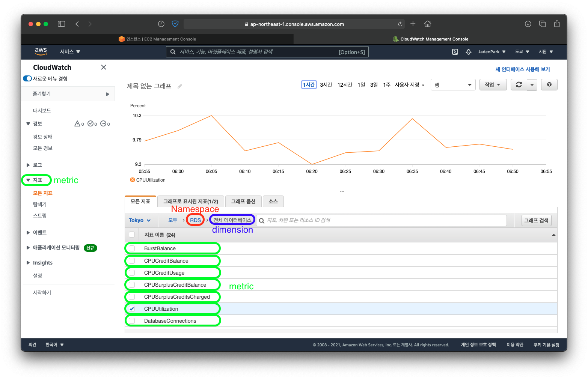Refresh the graph
The image size is (588, 379).
tap(519, 85)
